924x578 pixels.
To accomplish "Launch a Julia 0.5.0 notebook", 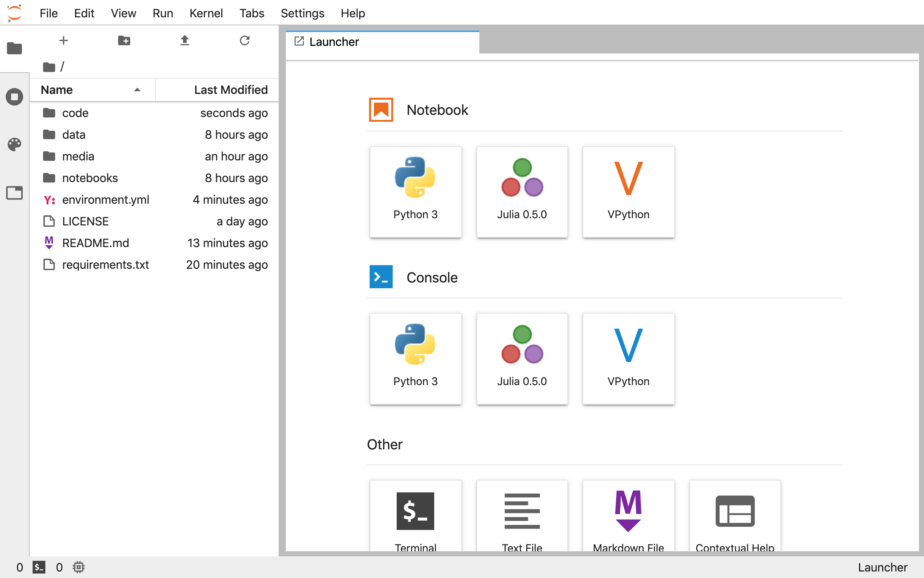I will tap(522, 192).
